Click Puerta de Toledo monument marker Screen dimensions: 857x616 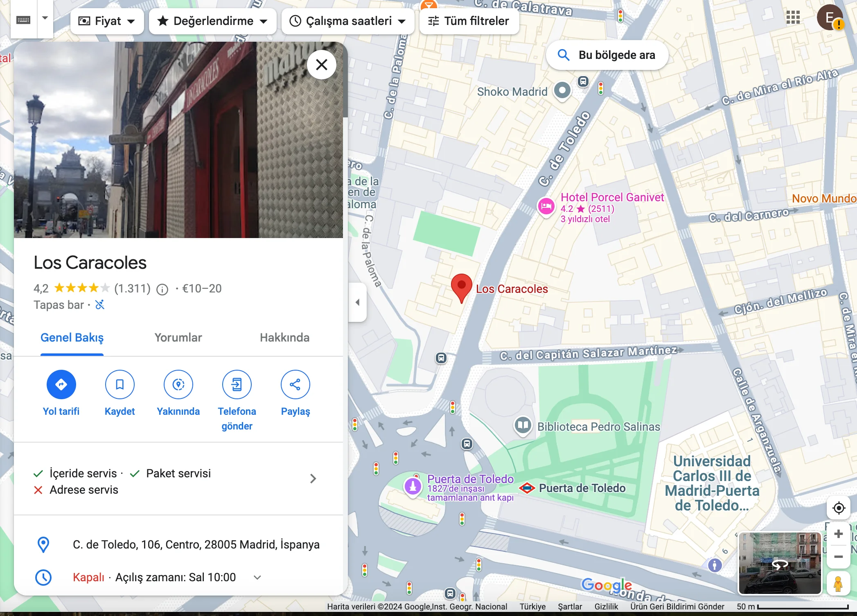413,486
